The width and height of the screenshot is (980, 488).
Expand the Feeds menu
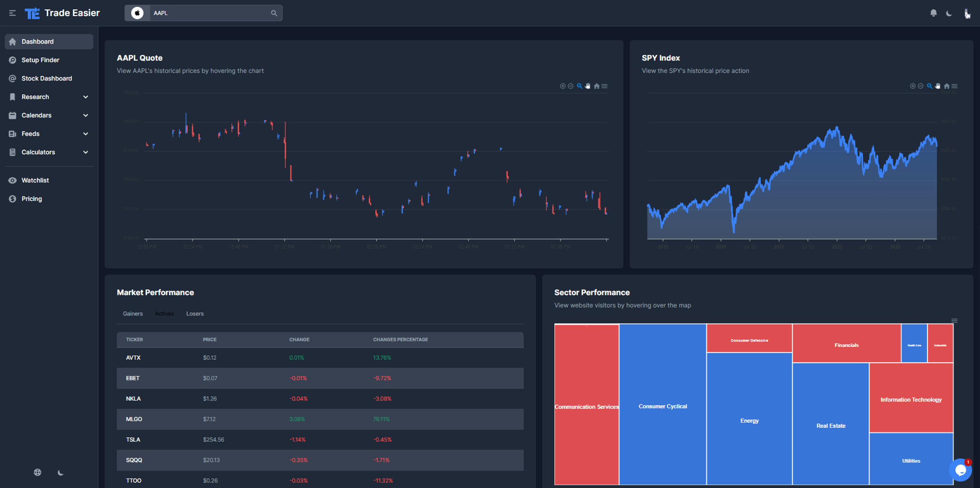pos(49,134)
